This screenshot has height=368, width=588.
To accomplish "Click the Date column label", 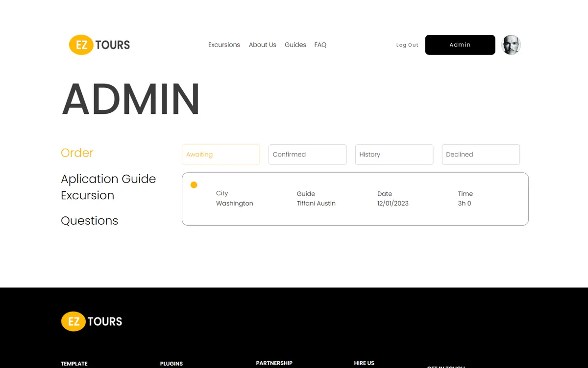I will (385, 194).
